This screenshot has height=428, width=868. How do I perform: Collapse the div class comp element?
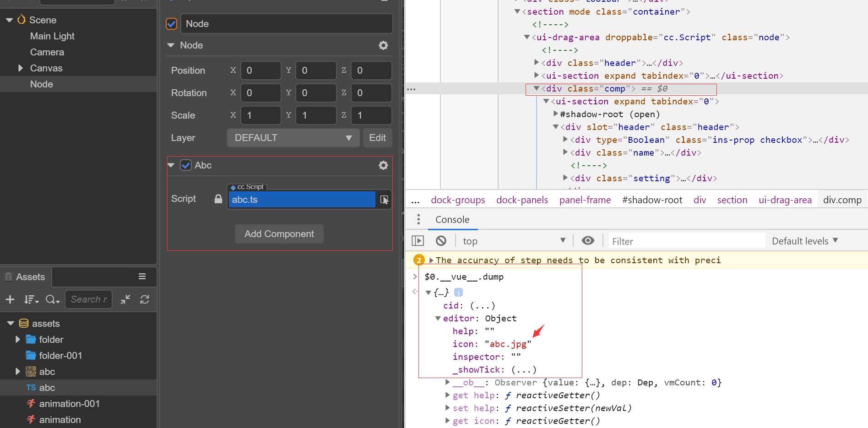[536, 88]
